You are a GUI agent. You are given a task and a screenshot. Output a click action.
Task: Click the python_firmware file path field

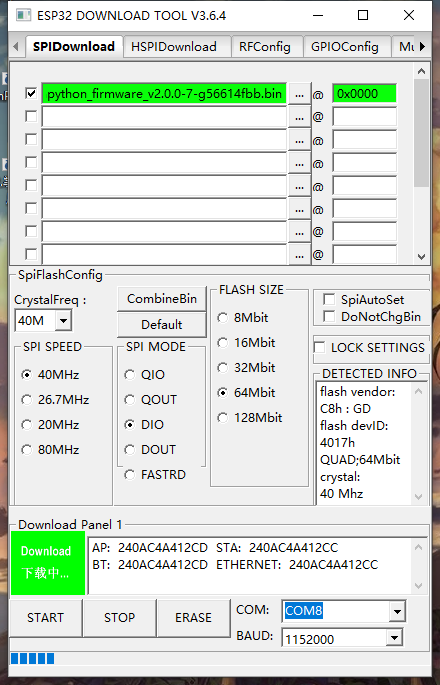pos(164,94)
